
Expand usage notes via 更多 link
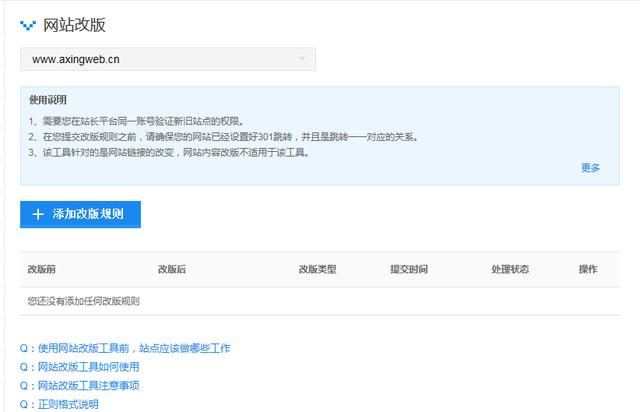coord(590,168)
